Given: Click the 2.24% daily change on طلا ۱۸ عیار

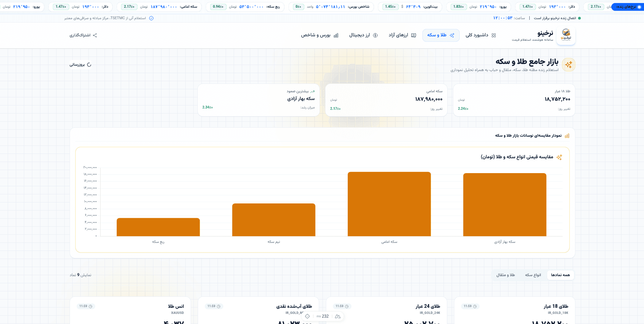Looking at the screenshot, I should pos(463,109).
